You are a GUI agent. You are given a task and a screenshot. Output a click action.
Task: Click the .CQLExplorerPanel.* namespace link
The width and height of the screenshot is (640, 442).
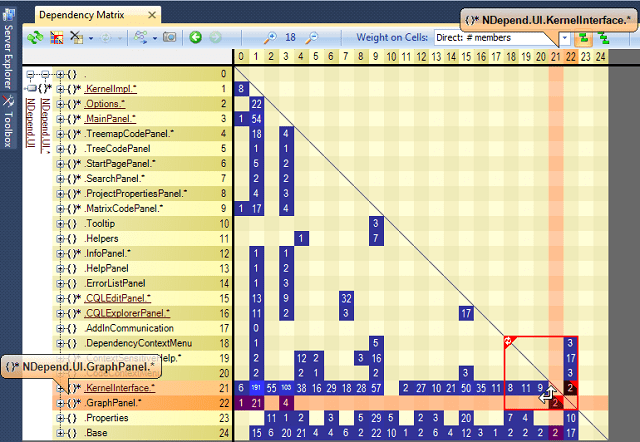tap(127, 313)
